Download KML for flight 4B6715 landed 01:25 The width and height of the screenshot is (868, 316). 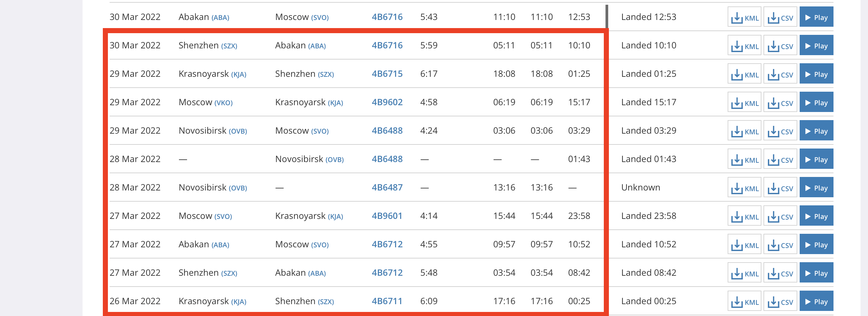[x=744, y=74]
